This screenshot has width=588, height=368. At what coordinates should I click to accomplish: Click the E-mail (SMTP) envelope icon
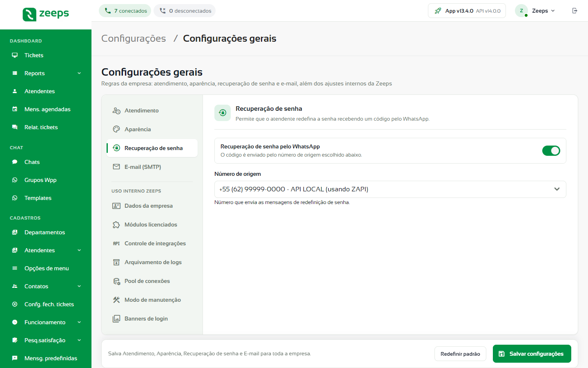(x=116, y=167)
